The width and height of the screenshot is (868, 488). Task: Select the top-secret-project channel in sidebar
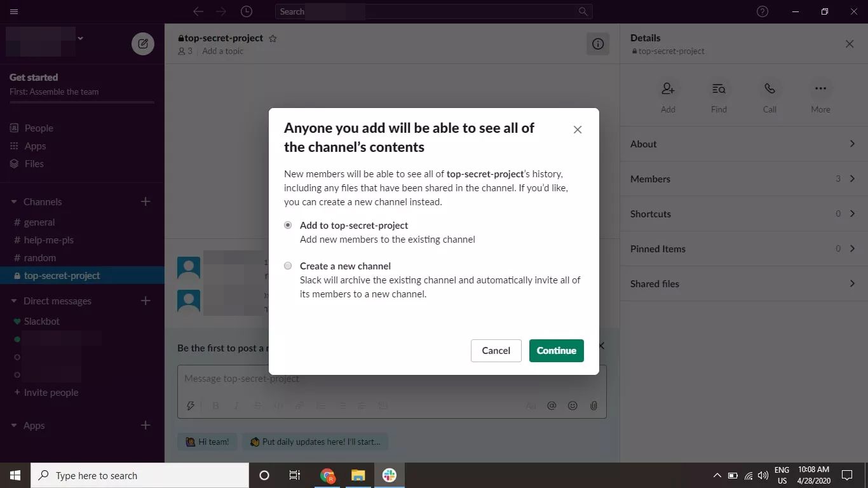coord(82,275)
